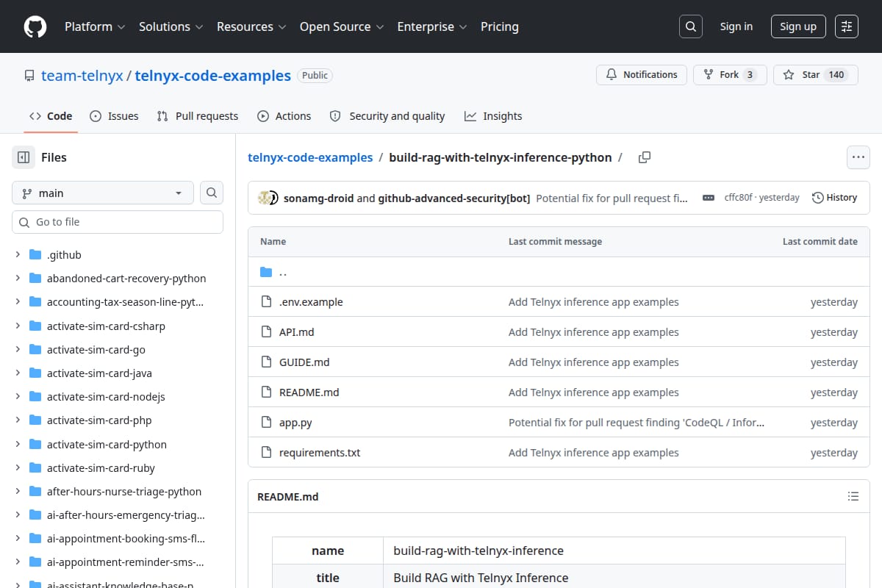Click the fork icon on Fork button
This screenshot has height=588, width=882.
coord(709,75)
